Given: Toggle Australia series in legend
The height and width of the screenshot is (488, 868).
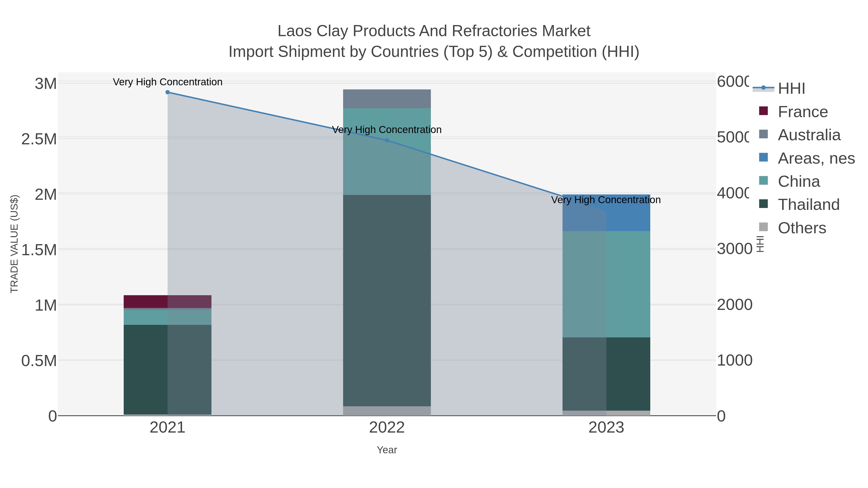Looking at the screenshot, I should pos(800,135).
